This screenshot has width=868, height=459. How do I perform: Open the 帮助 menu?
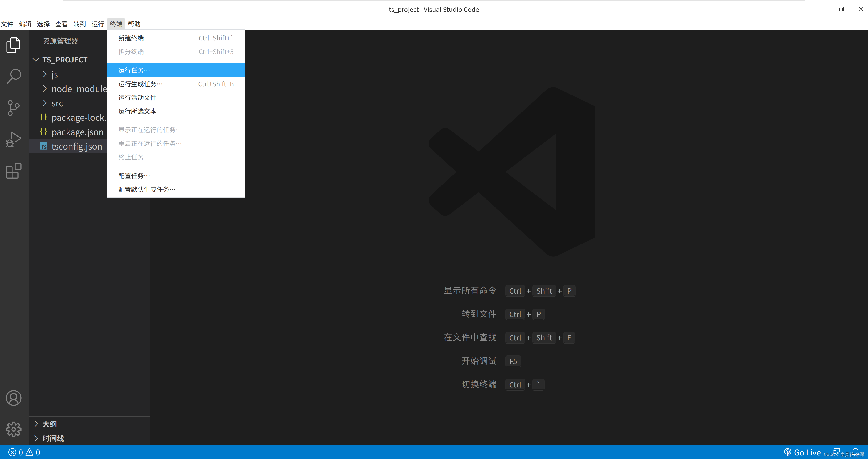click(x=134, y=24)
